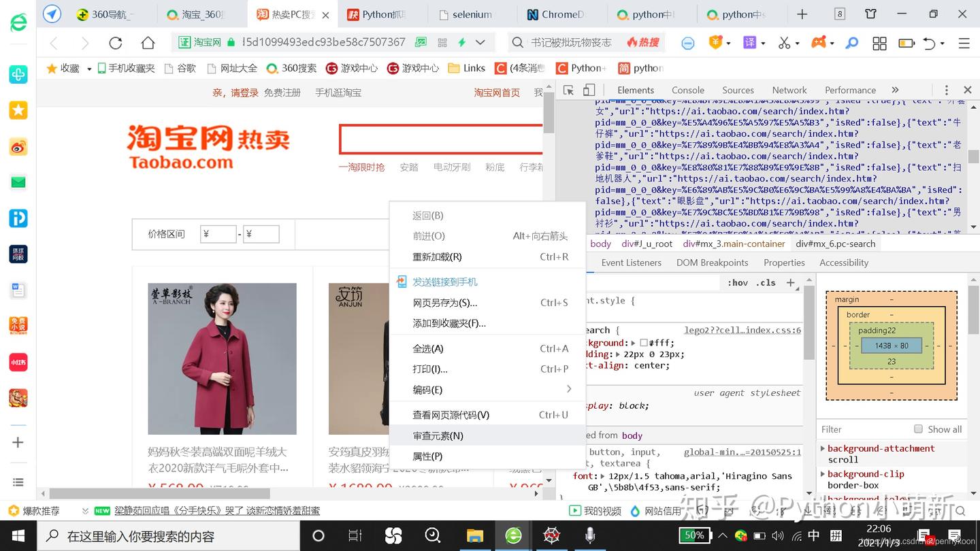This screenshot has width=980, height=551.
Task: Open a new browser tab with plus
Action: [802, 14]
